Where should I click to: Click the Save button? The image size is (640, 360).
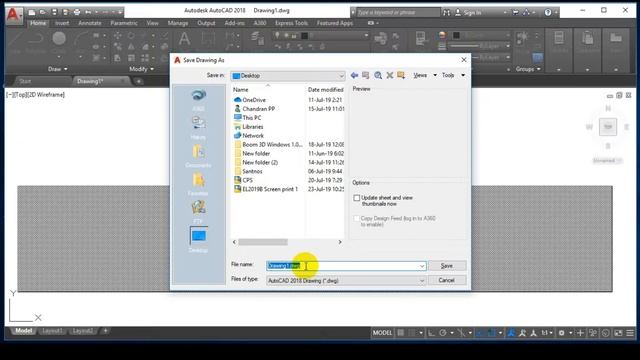click(447, 266)
